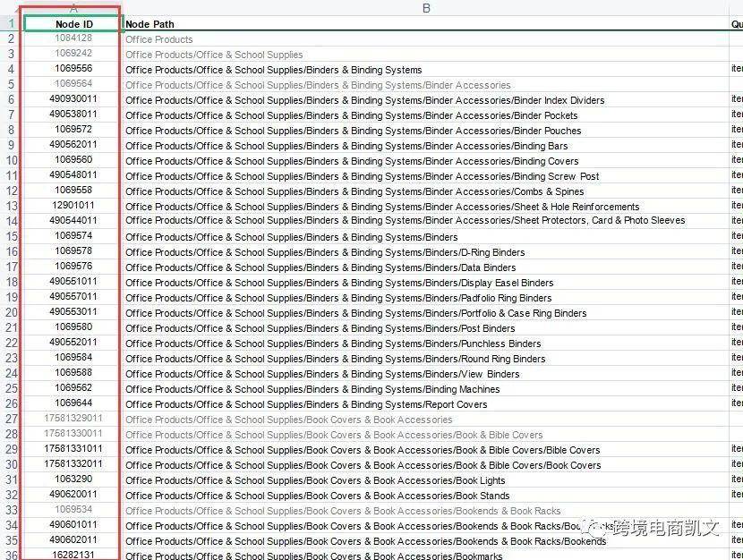
Task: Select the cell containing Node ID 12901011
Action: pos(73,206)
